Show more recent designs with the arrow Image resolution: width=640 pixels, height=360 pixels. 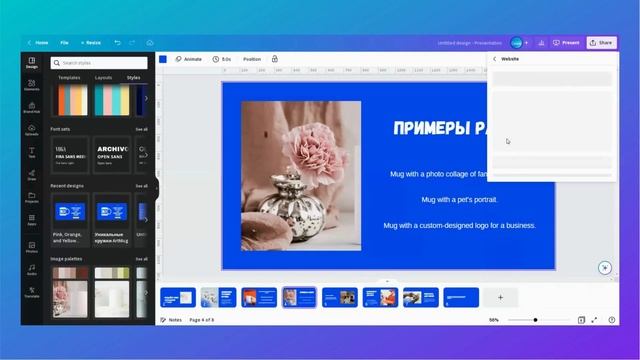tap(146, 220)
